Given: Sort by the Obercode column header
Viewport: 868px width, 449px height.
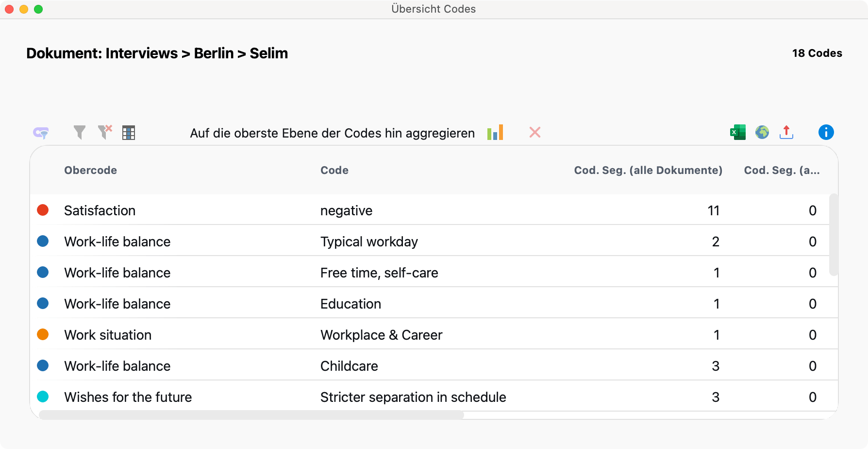Looking at the screenshot, I should (x=90, y=170).
